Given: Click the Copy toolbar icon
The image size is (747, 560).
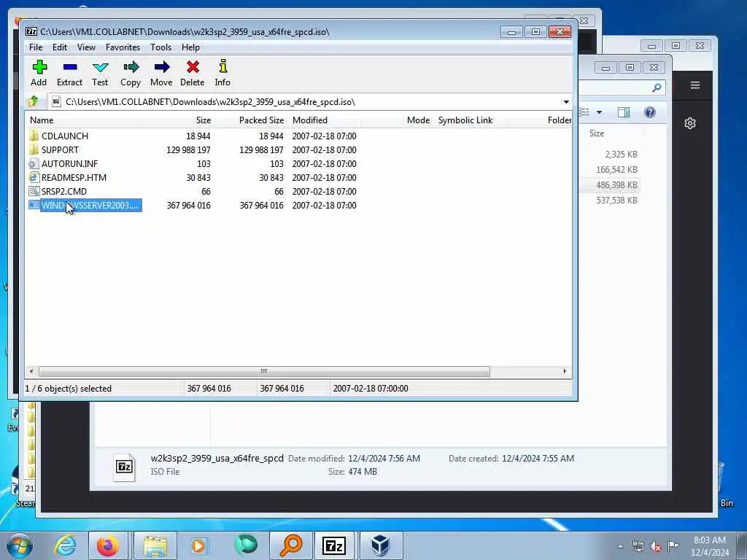Looking at the screenshot, I should click(x=131, y=67).
